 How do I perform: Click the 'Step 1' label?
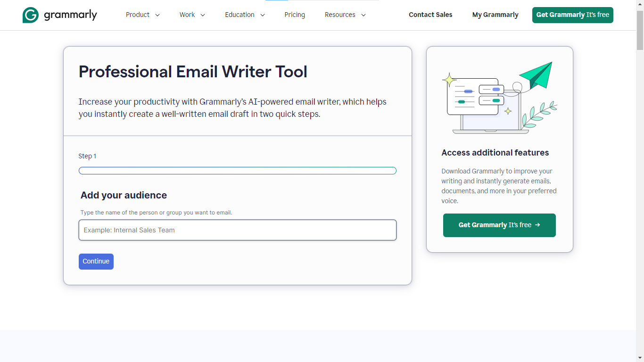coord(87,156)
